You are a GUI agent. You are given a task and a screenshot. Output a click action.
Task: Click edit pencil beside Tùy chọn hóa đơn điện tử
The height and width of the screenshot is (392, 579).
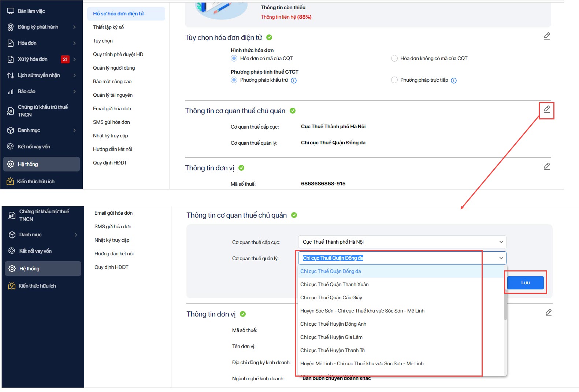point(547,36)
